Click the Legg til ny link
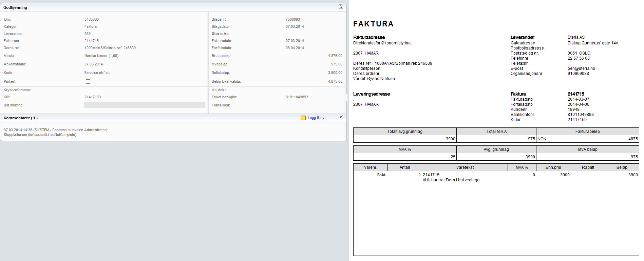Image resolution: width=644 pixels, height=261 pixels. coord(316,118)
